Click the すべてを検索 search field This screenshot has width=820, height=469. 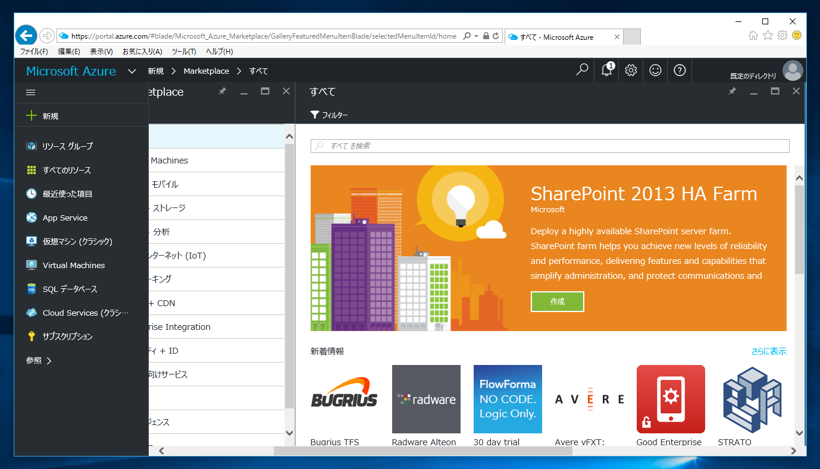pos(550,146)
